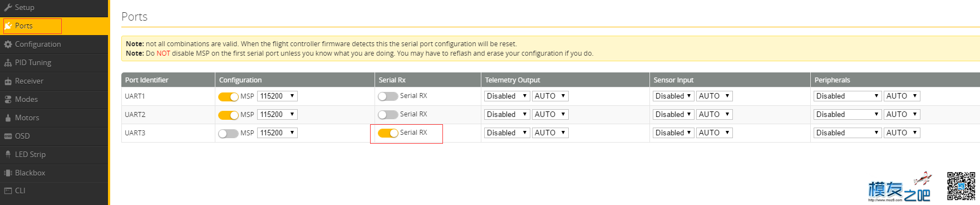Disable the MSP toggle for UART1
Screen dimensions: 980x205
pyautogui.click(x=228, y=96)
